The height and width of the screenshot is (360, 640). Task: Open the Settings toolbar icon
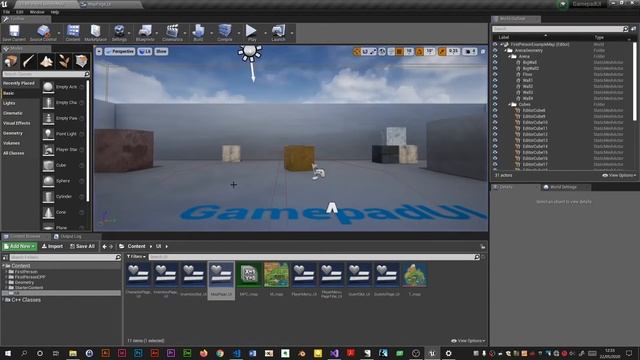pyautogui.click(x=119, y=31)
